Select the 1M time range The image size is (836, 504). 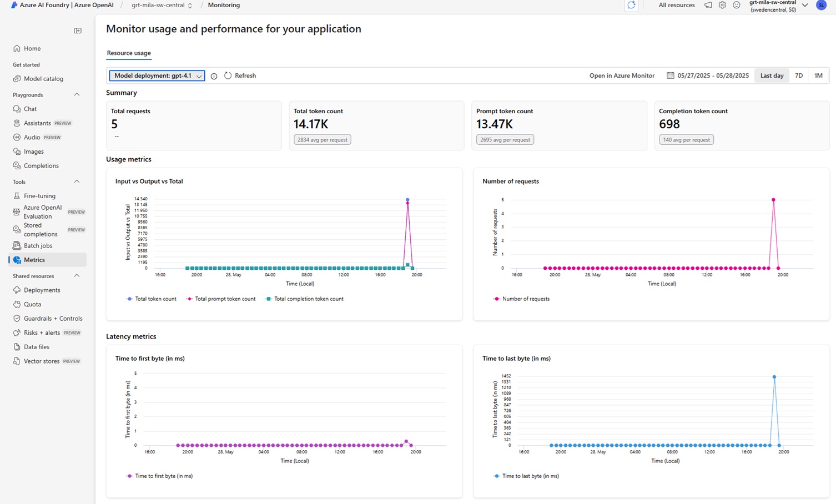click(x=818, y=75)
